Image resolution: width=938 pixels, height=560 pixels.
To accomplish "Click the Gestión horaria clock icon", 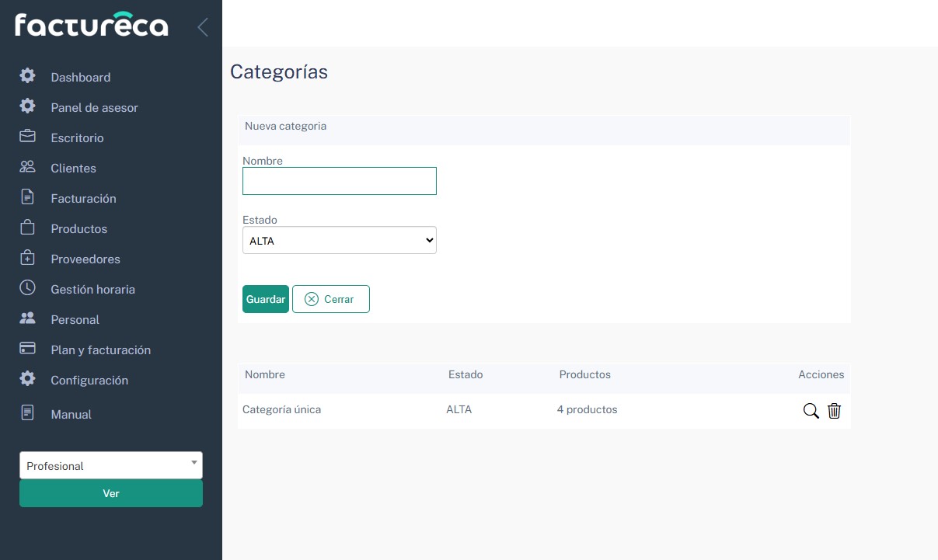I will pos(27,288).
